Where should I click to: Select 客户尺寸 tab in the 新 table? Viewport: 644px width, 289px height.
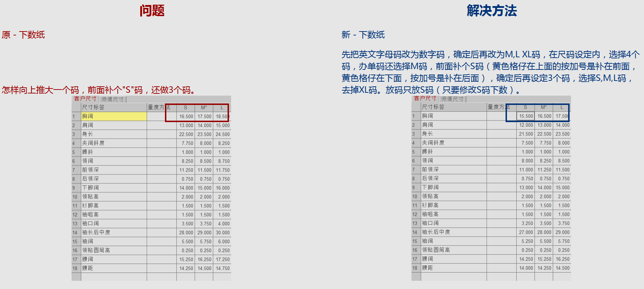pyautogui.click(x=425, y=98)
